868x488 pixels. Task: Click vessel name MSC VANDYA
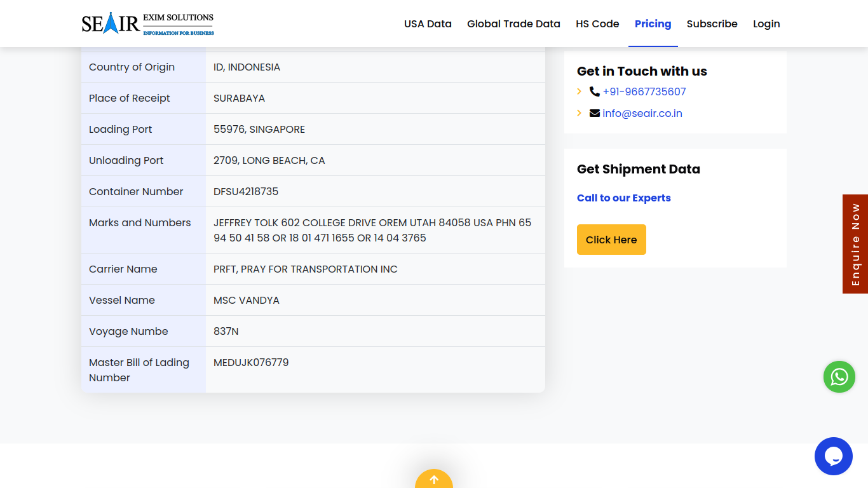(247, 300)
